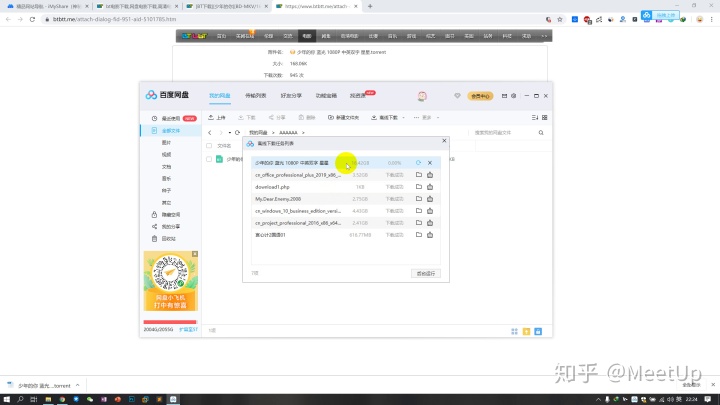Viewport: 720px width, 405px height.
Task: Focus the Netdisk file search field
Action: coord(504,133)
